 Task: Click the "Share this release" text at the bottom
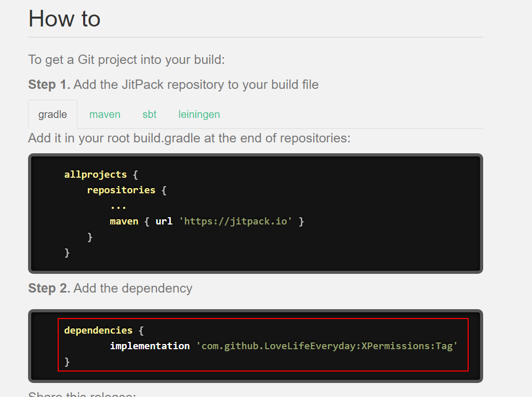tap(82, 394)
